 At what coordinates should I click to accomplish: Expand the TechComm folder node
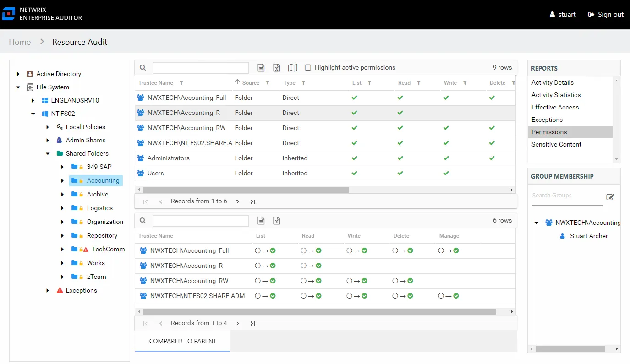[62, 250]
